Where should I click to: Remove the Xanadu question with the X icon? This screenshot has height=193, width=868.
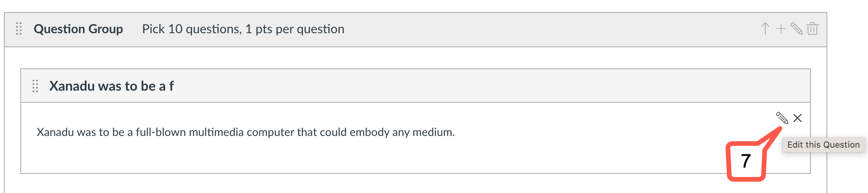point(798,118)
